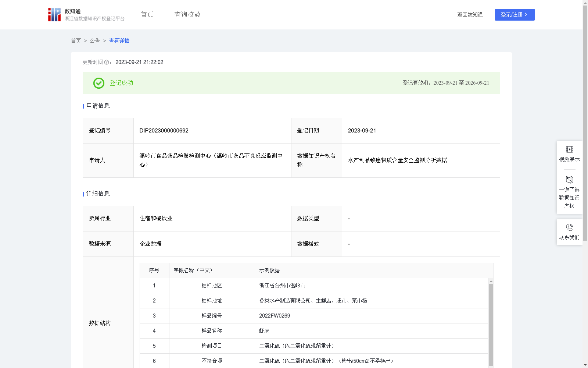Open the 查询校验 navigation menu item

pyautogui.click(x=187, y=15)
